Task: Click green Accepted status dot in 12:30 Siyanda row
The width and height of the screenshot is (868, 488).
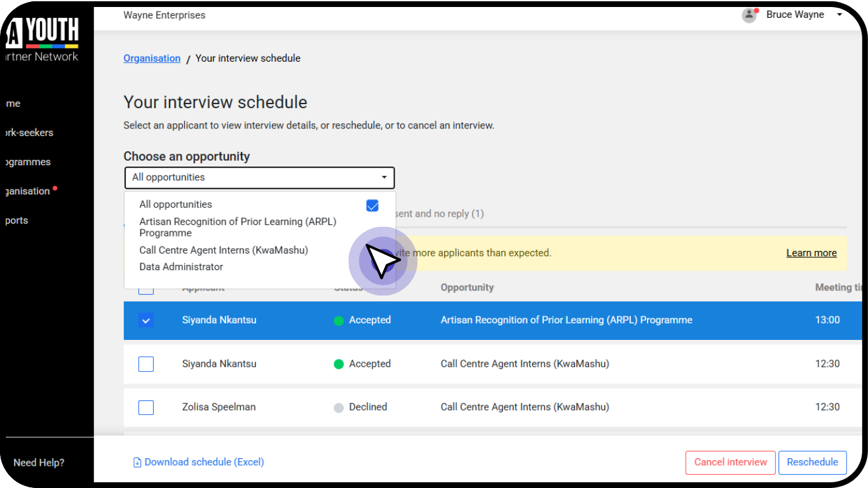Action: pyautogui.click(x=339, y=364)
